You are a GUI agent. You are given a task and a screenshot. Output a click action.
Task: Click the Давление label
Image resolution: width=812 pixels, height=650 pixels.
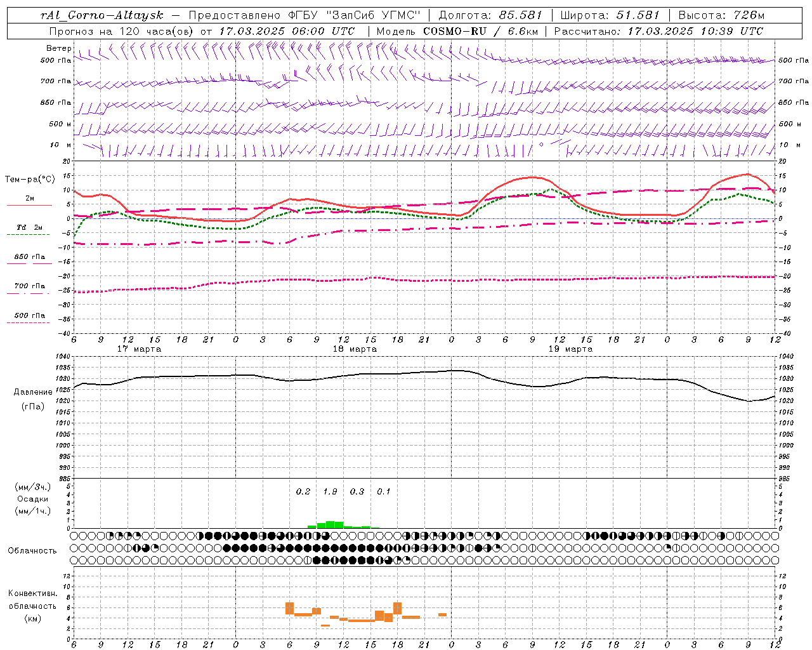pyautogui.click(x=33, y=392)
